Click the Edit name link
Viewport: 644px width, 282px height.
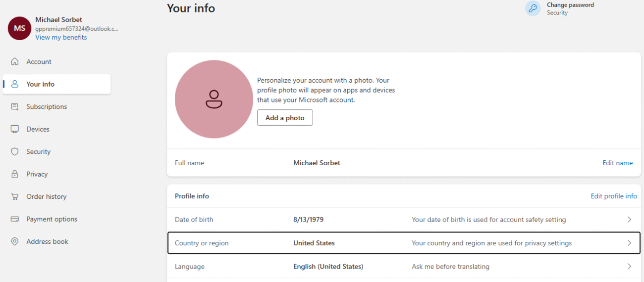point(617,163)
